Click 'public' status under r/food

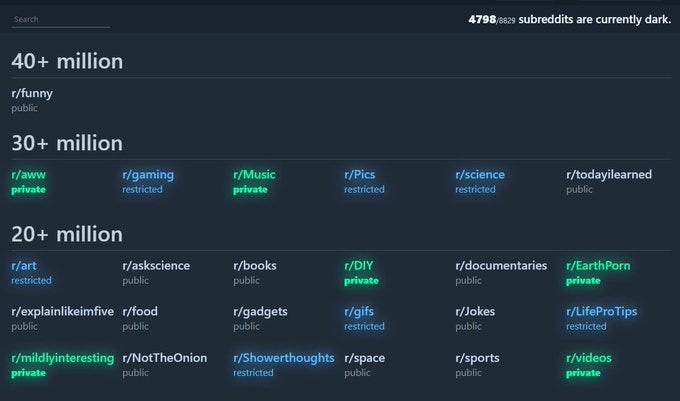135,327
